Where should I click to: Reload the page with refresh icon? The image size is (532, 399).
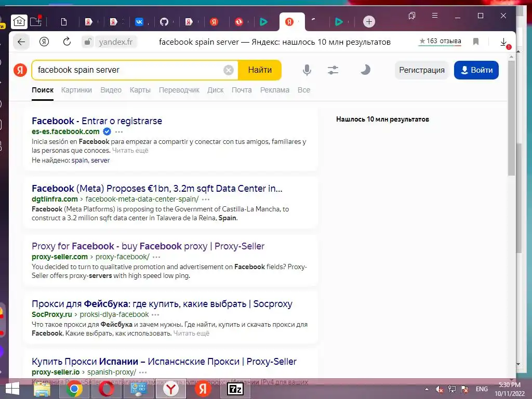coord(67,42)
